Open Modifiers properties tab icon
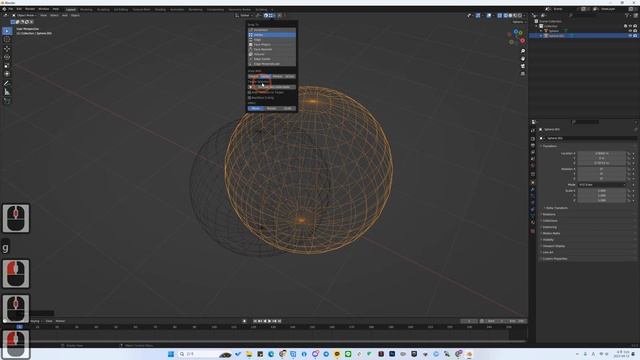The width and height of the screenshot is (640, 360). [x=533, y=190]
